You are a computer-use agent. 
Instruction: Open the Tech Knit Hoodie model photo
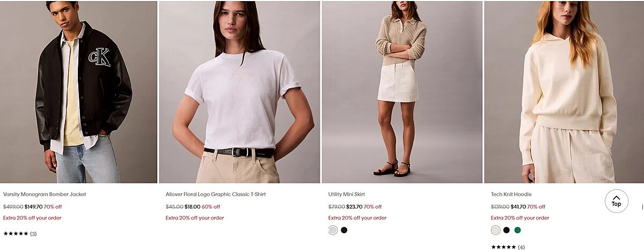point(564,92)
